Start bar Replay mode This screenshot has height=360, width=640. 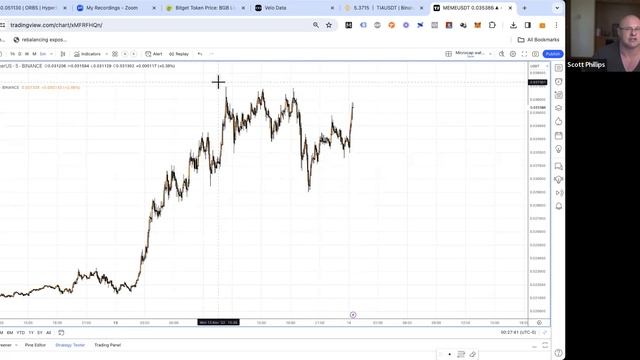click(179, 54)
